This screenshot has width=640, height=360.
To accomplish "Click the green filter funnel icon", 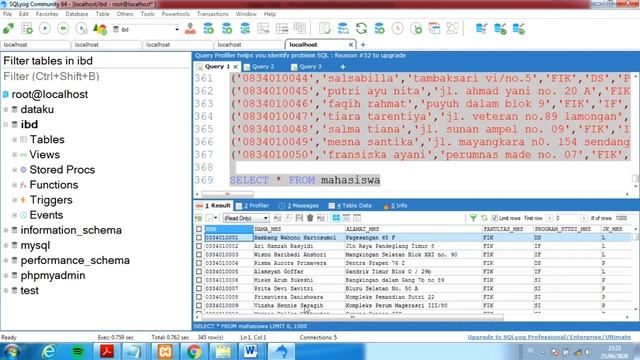I will pyautogui.click(x=473, y=218).
